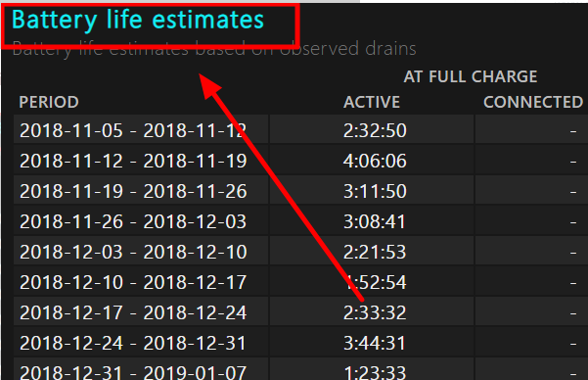Select the 2018-12-17 - 2018-12-24 period row
This screenshot has height=380, width=588.
click(x=300, y=312)
